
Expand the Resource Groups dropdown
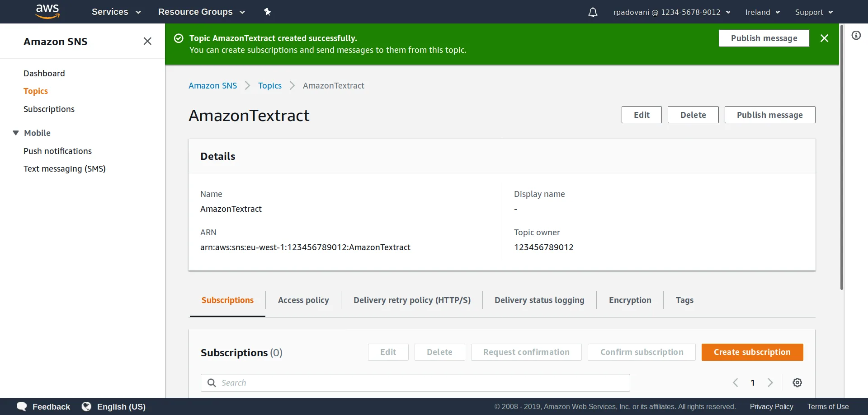[202, 12]
